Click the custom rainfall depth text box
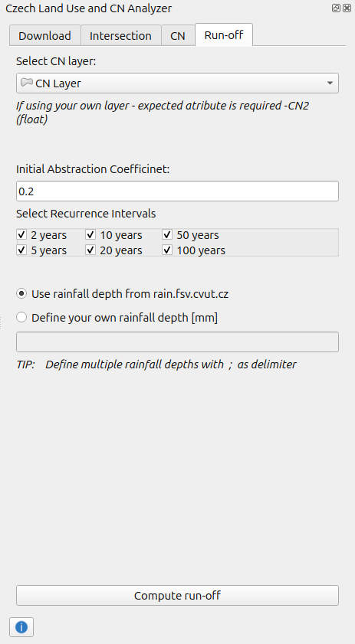Screen dimensions: 355x644 point(177,342)
